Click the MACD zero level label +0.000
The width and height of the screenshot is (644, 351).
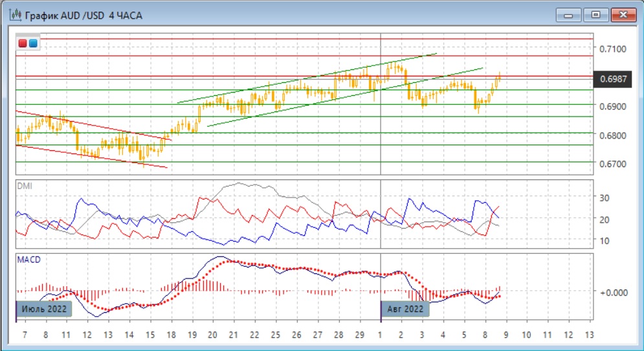coord(612,292)
